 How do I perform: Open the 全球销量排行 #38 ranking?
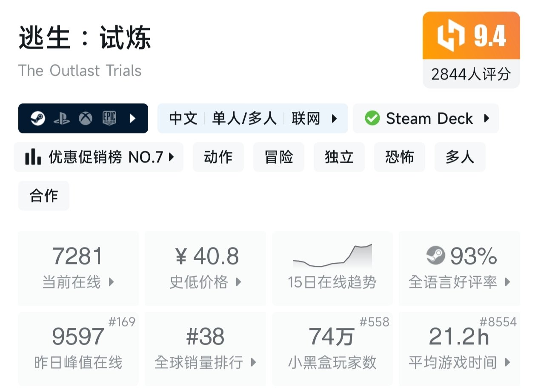(206, 349)
